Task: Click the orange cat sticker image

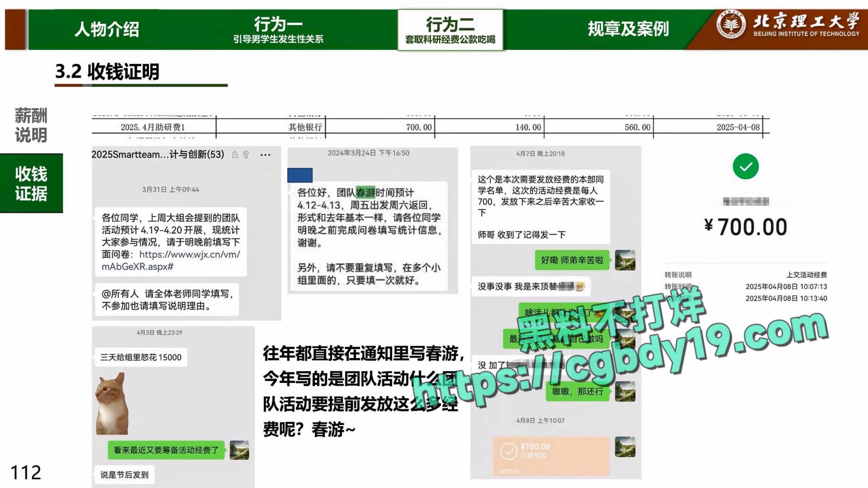Action: (x=112, y=404)
